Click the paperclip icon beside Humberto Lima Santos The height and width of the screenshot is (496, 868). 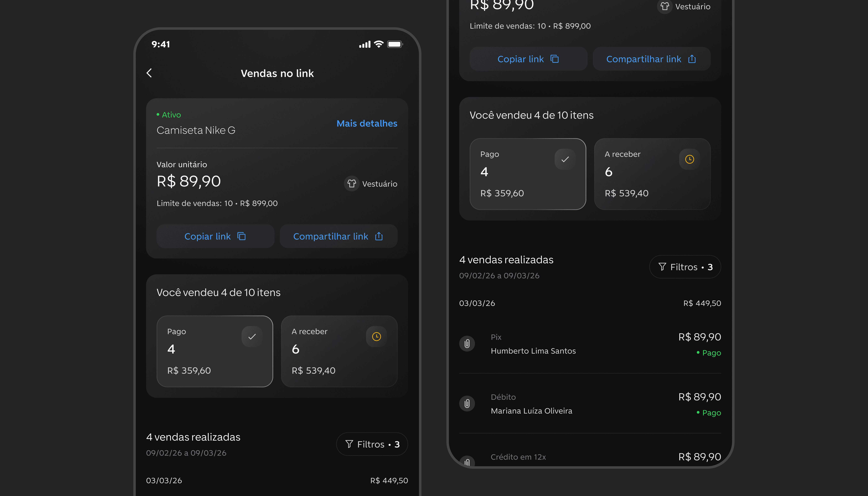[x=467, y=344]
